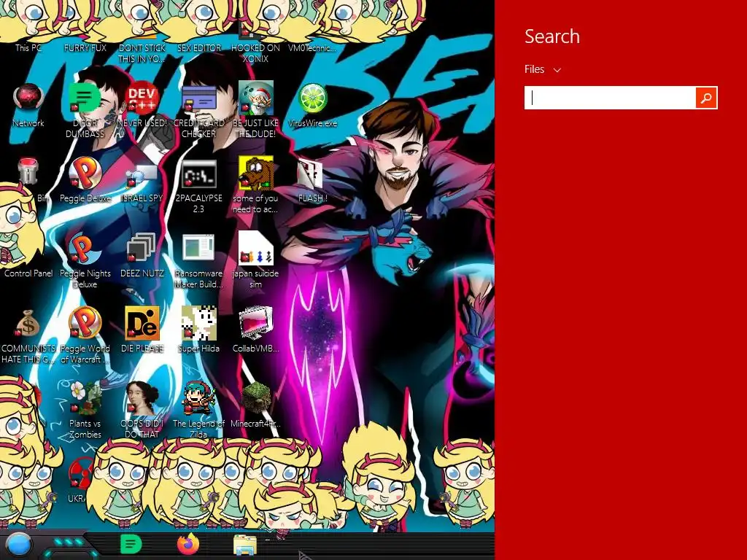The image size is (747, 560).
Task: Focus the Search text box
Action: click(611, 98)
